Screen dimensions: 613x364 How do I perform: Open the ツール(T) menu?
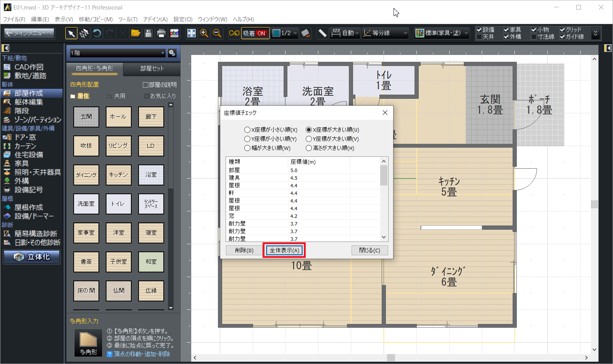click(127, 19)
